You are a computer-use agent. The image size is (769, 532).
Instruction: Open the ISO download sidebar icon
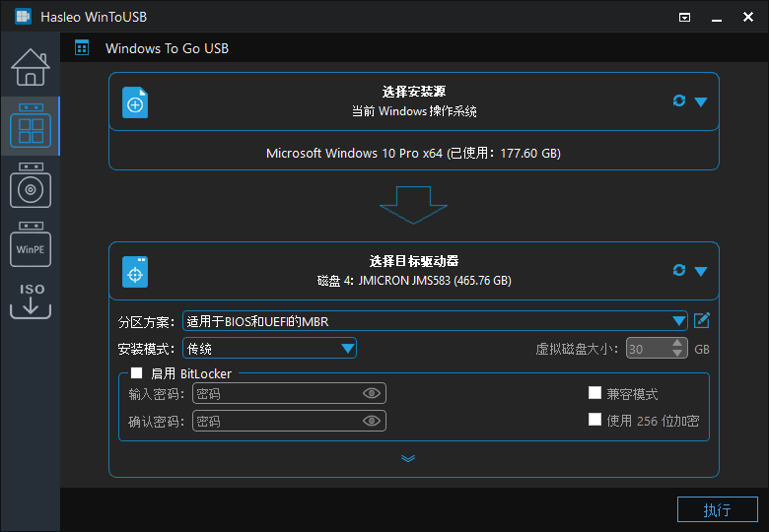coord(31,300)
